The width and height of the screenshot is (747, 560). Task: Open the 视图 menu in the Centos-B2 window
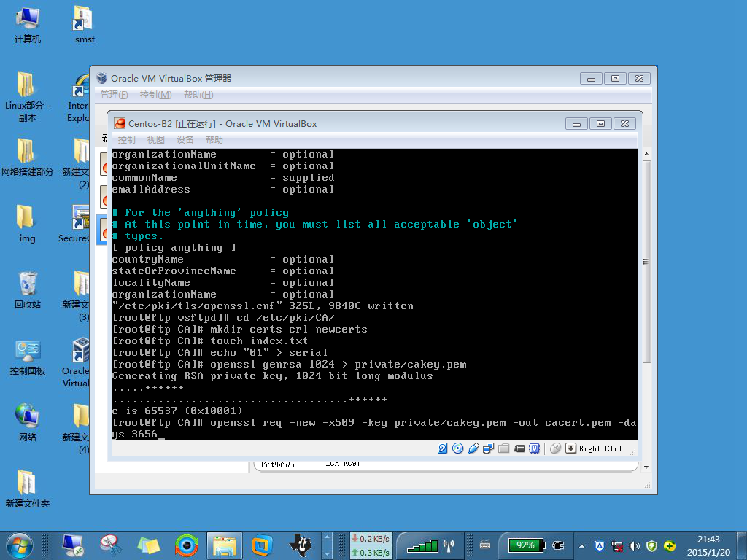156,139
